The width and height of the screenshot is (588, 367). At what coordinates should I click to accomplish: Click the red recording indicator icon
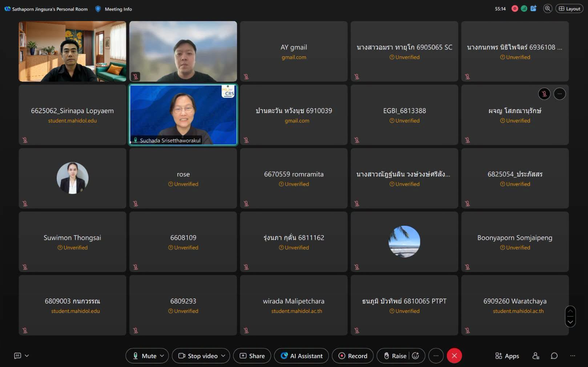(x=515, y=9)
